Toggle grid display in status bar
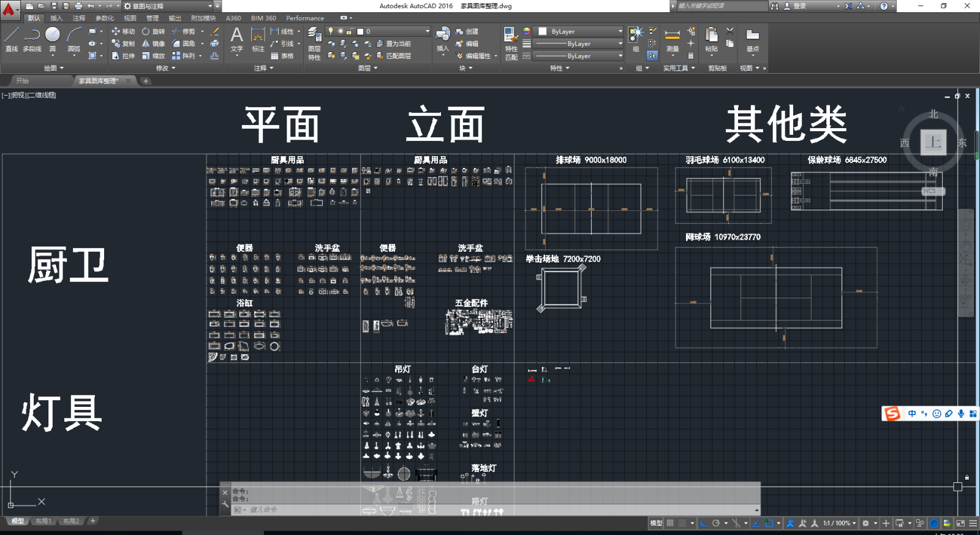Viewport: 980px width, 535px height. [670, 523]
